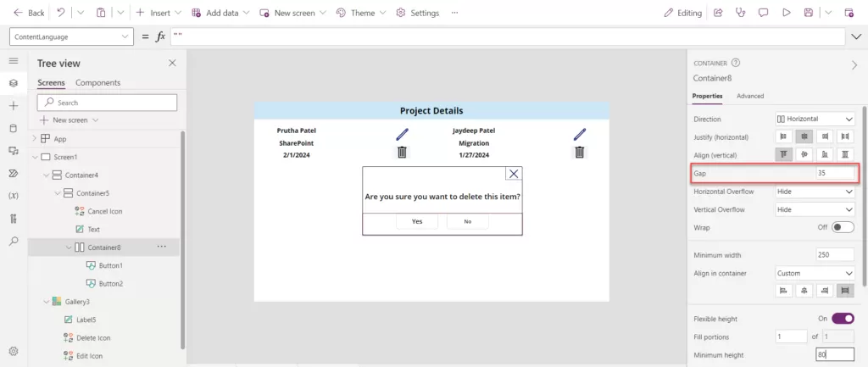Toggle the Flexible height switch
Screen dimensions: 868x367
coord(843,319)
